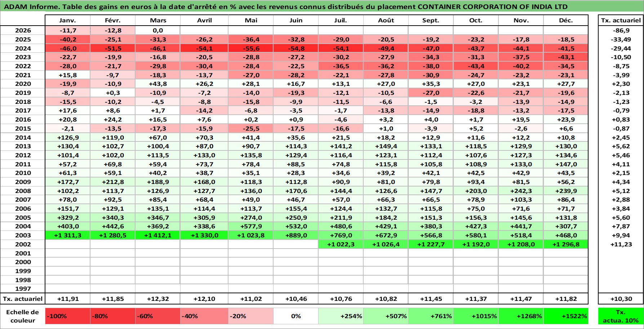Select the -43,4 cell in Oct. 2022
The image size is (644, 329).
[476, 66]
